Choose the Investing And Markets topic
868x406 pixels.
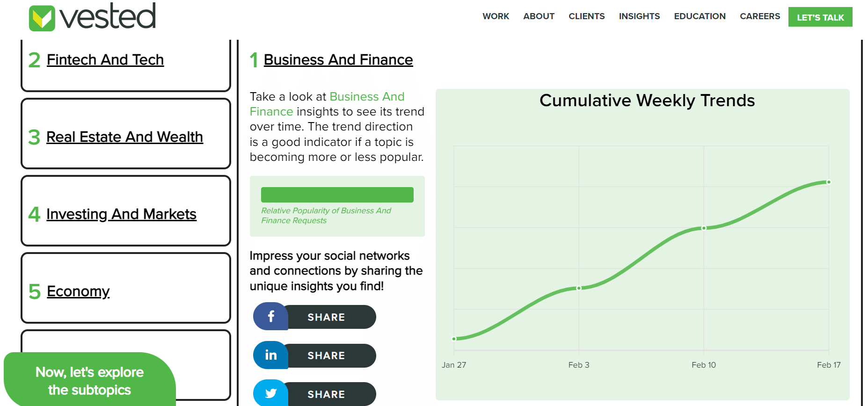121,214
